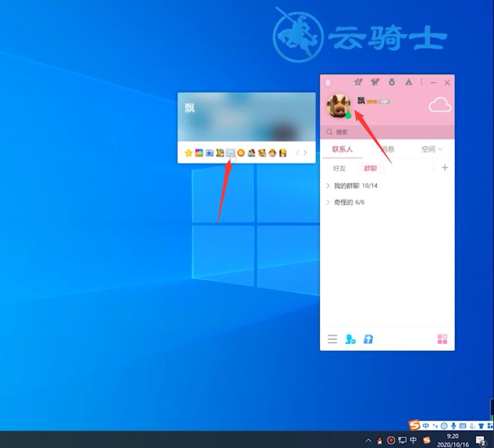Image resolution: width=494 pixels, height=448 pixels.
Task: Toggle punctuation mode on Sogou IME bar
Action: (x=435, y=426)
